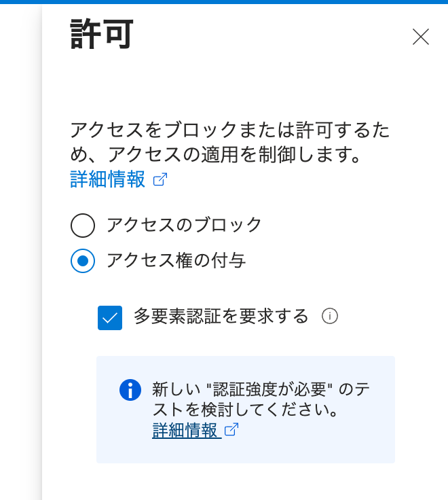Select the アクセスのブロック radio button
Screen dimensions: 448x500
click(x=83, y=225)
